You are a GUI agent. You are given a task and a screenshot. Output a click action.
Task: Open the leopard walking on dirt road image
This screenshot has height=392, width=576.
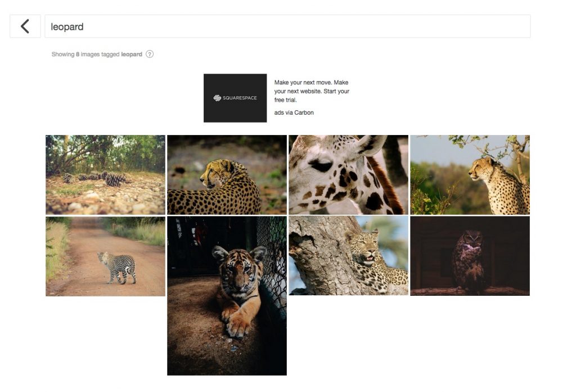point(105,256)
